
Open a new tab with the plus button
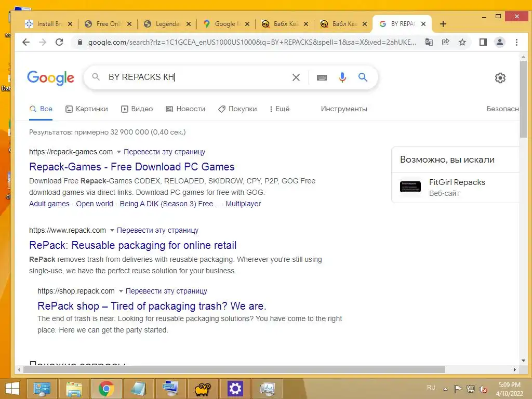[443, 24]
